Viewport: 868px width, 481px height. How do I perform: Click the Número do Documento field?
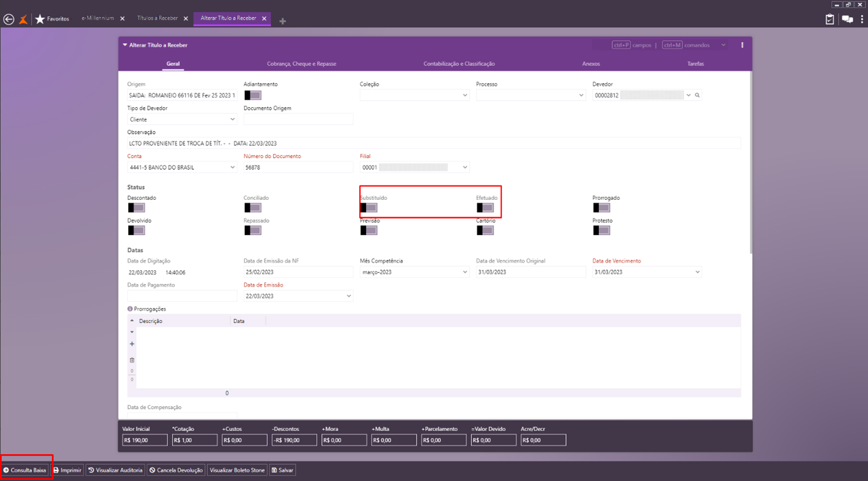coord(298,167)
